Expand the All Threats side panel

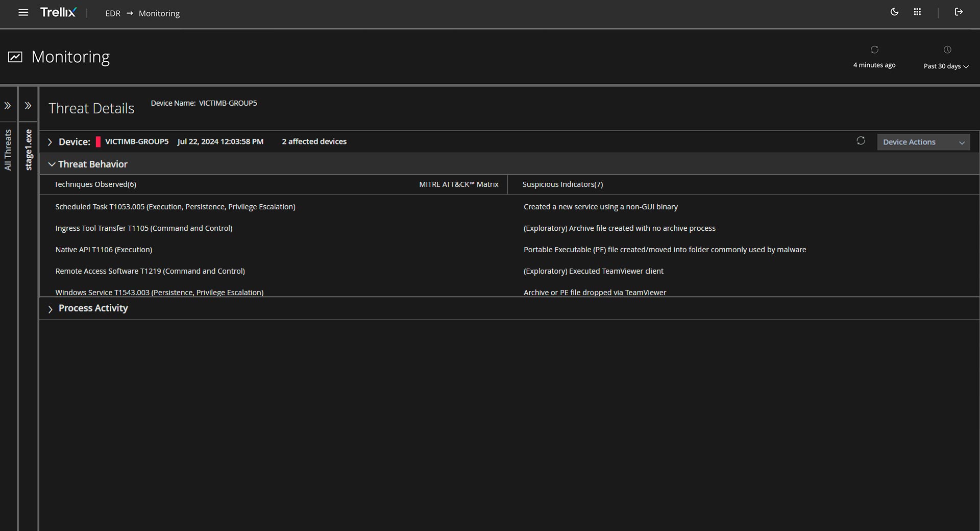pos(8,106)
